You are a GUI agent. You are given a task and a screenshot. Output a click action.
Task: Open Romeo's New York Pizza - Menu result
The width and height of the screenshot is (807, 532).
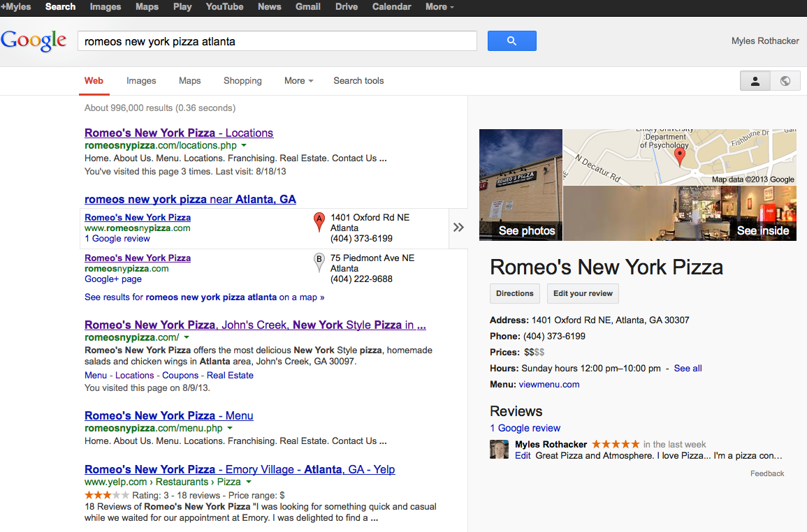coord(169,415)
